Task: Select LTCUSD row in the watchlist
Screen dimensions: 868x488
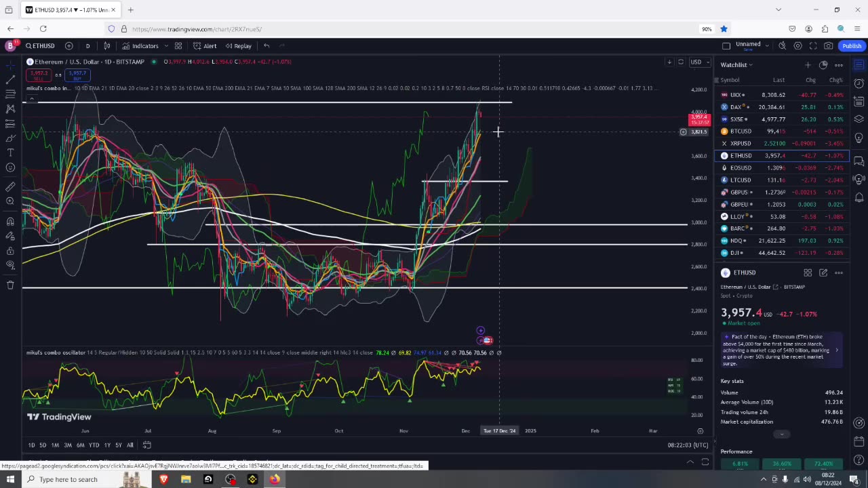Action: [x=782, y=180]
